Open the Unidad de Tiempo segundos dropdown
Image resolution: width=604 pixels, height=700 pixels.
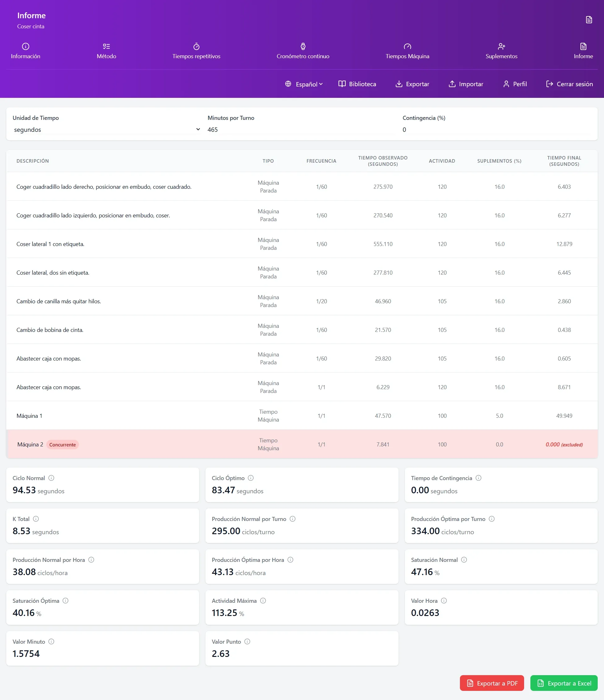[x=107, y=129]
